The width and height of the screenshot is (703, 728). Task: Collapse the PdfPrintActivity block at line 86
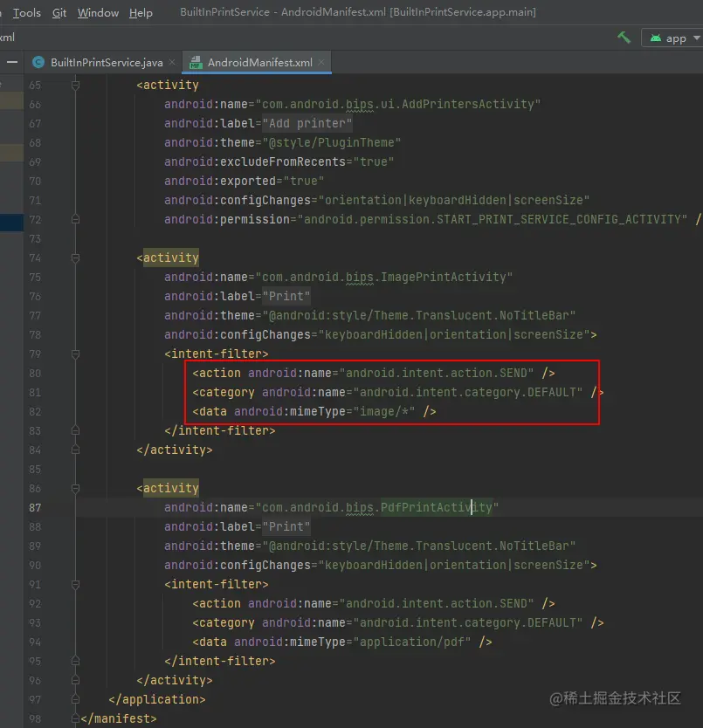75,488
